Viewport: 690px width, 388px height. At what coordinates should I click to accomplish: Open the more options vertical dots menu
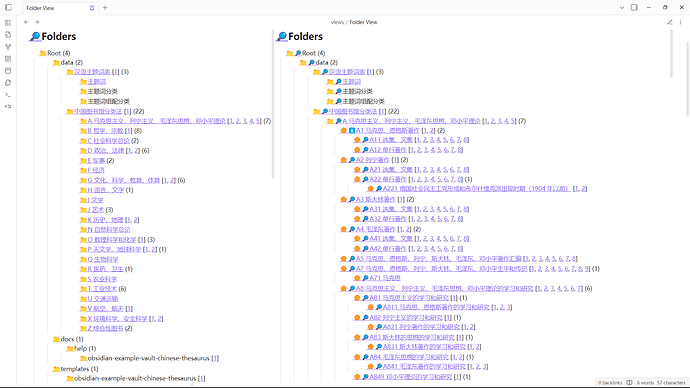point(680,22)
